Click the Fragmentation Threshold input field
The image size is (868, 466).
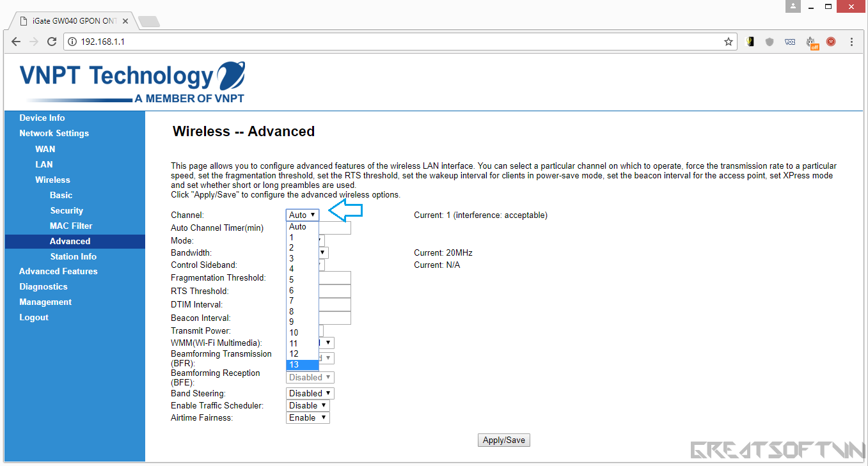[335, 278]
